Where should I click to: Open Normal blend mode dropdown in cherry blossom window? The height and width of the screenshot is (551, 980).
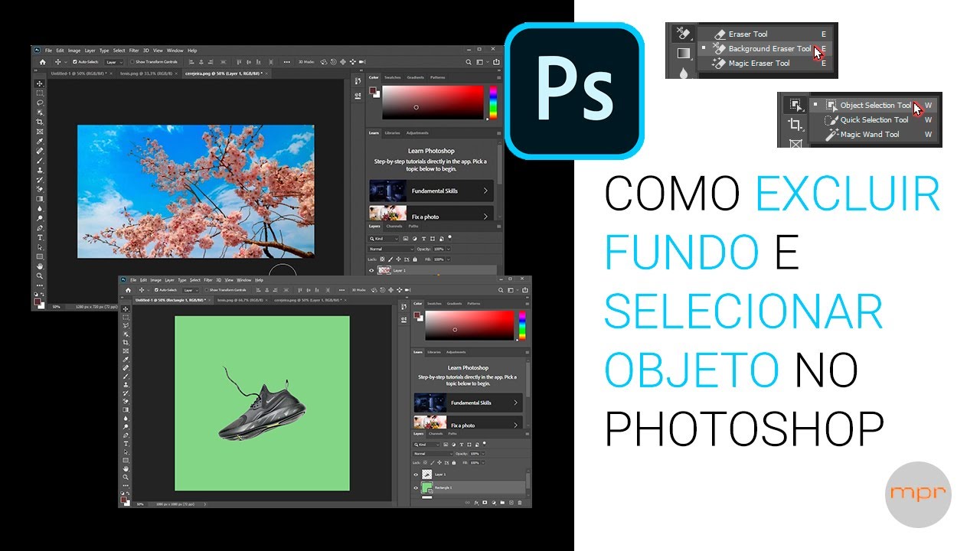pyautogui.click(x=391, y=249)
